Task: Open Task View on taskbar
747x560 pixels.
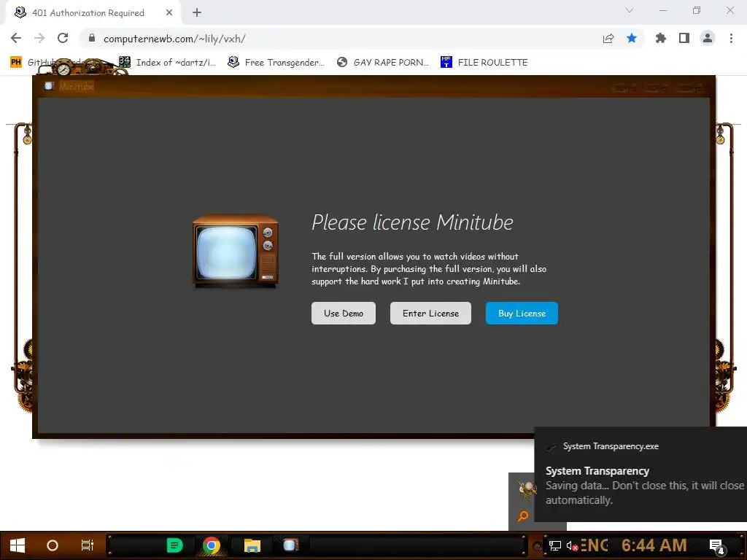Action: pos(88,545)
